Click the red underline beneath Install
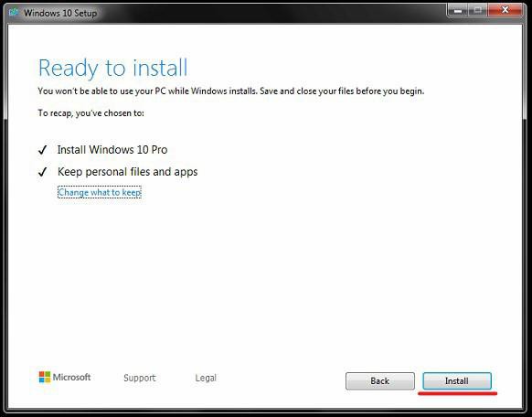The image size is (532, 417). pyautogui.click(x=458, y=393)
